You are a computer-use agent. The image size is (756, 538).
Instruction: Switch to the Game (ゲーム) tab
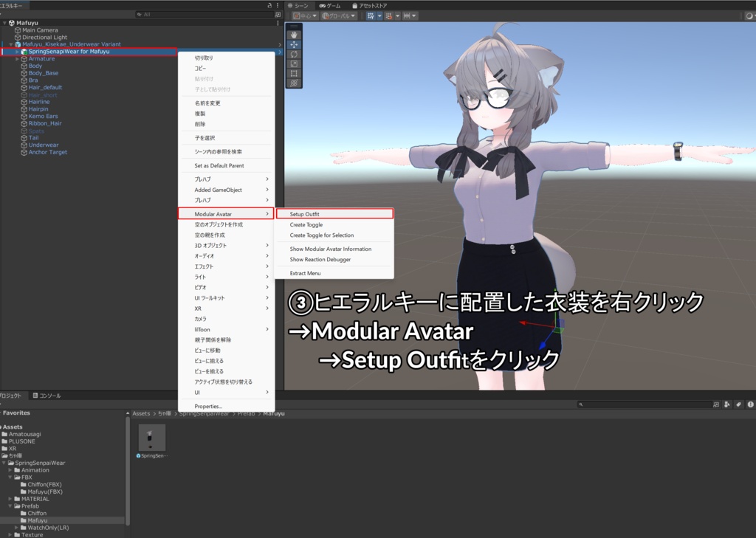[x=330, y=5]
